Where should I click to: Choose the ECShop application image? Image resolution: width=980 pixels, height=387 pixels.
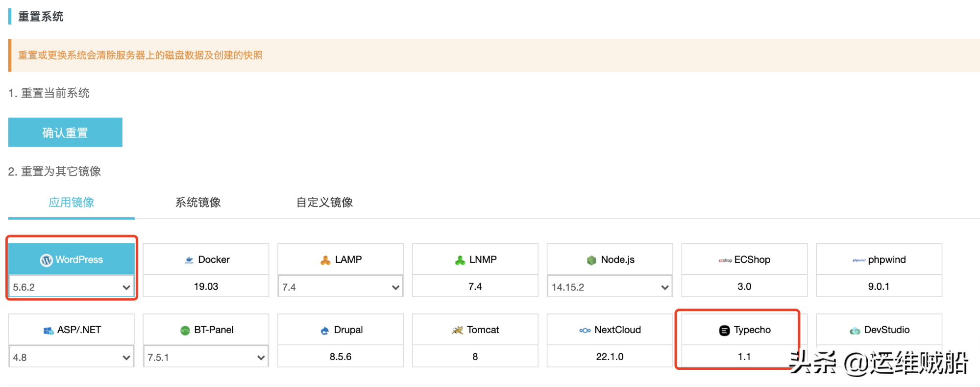point(744,260)
